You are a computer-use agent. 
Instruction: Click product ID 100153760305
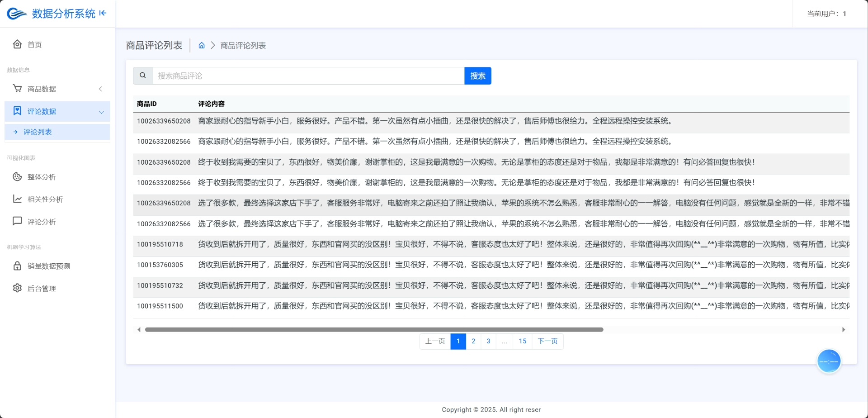160,265
